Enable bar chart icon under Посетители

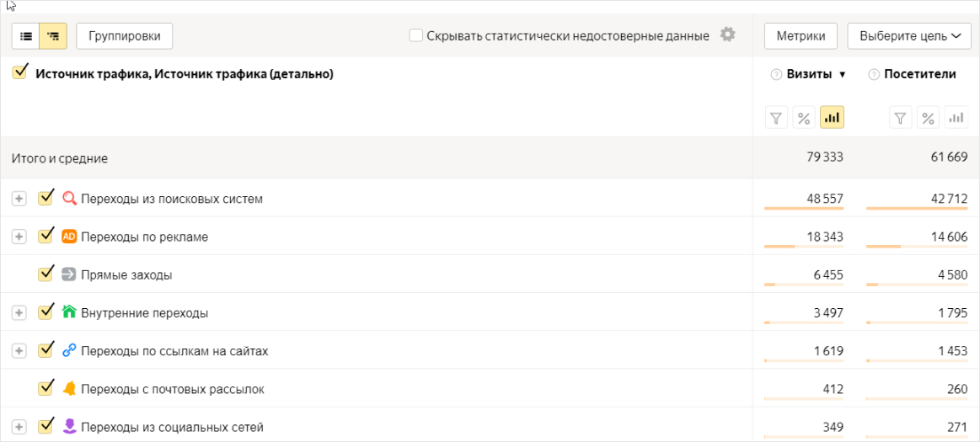point(956,117)
